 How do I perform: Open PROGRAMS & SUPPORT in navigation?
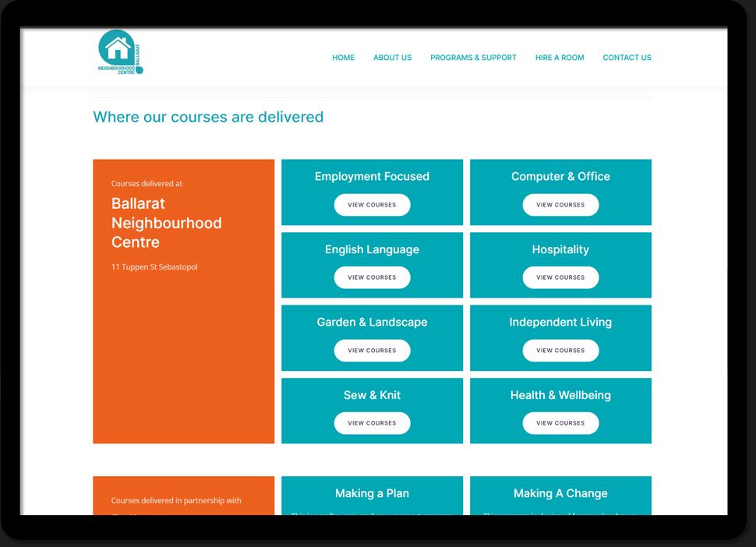tap(473, 58)
